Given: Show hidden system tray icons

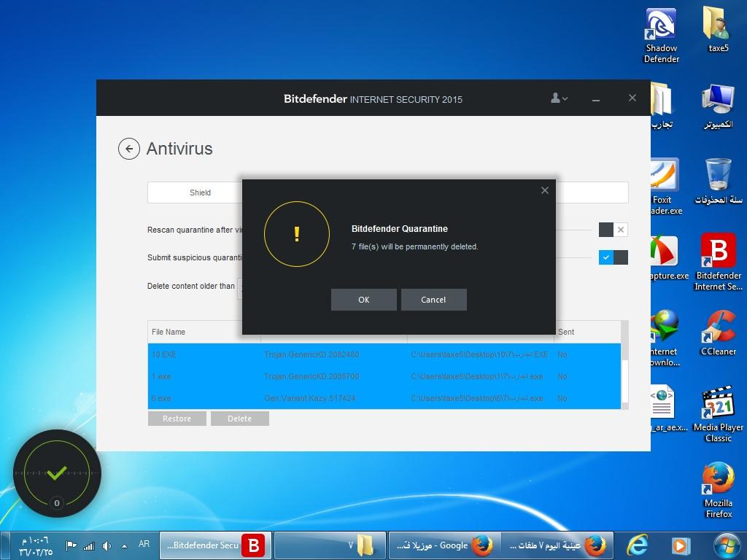Looking at the screenshot, I should pos(124,545).
